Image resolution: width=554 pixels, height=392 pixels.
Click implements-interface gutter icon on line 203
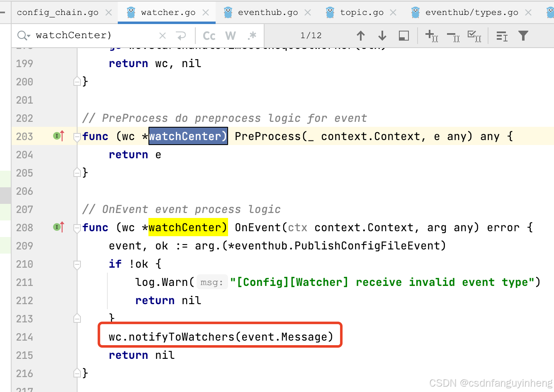(59, 136)
